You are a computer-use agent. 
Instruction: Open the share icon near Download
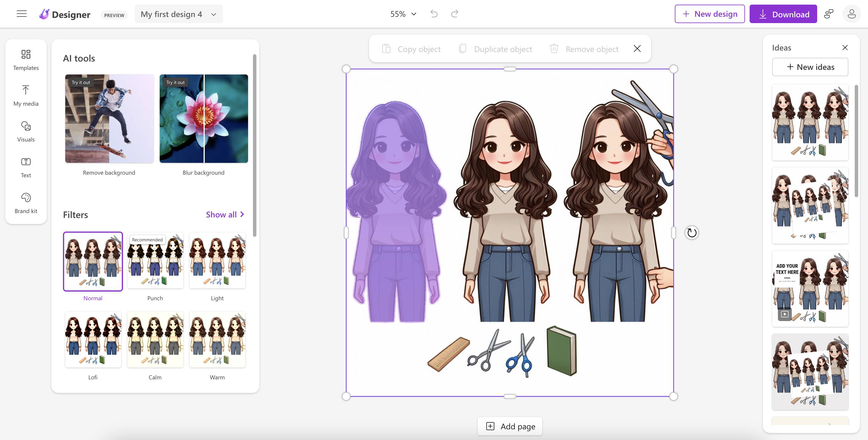(x=828, y=14)
